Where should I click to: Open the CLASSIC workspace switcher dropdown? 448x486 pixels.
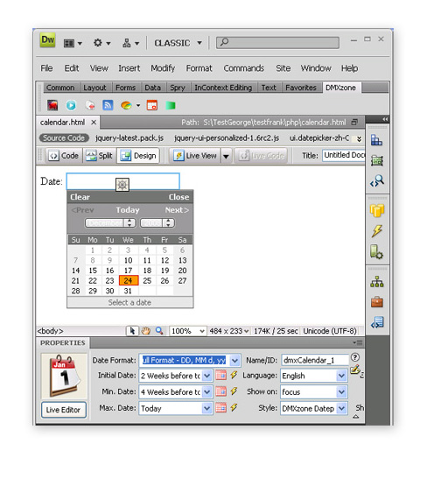tap(178, 43)
